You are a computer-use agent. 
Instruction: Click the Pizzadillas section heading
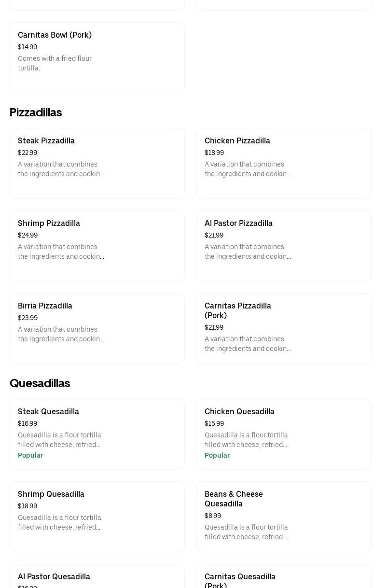36,112
